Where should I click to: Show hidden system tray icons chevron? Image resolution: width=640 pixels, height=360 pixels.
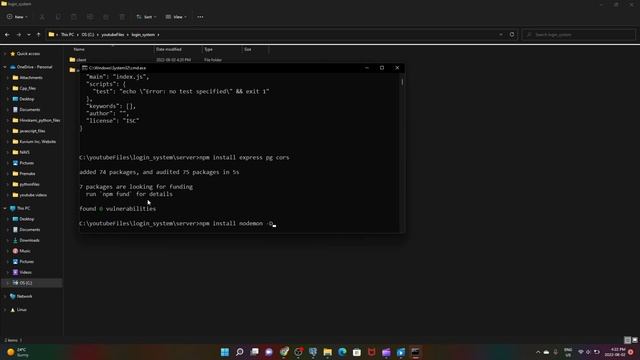(x=538, y=352)
